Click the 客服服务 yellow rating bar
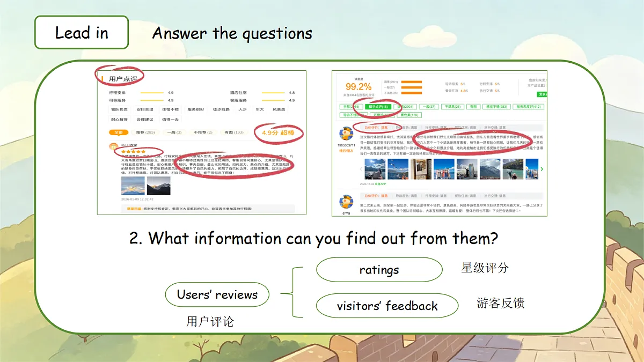Image resolution: width=644 pixels, height=362 pixels. pyautogui.click(x=273, y=100)
